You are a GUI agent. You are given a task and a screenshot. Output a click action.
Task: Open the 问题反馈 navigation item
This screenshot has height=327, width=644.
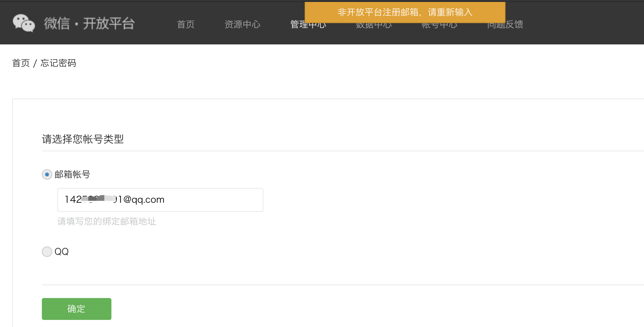click(x=505, y=25)
